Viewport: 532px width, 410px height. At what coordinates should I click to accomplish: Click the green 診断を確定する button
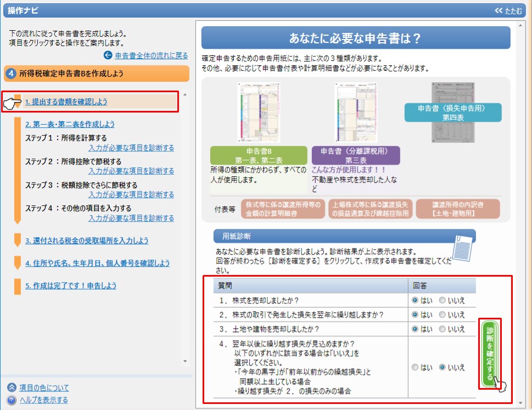490,353
